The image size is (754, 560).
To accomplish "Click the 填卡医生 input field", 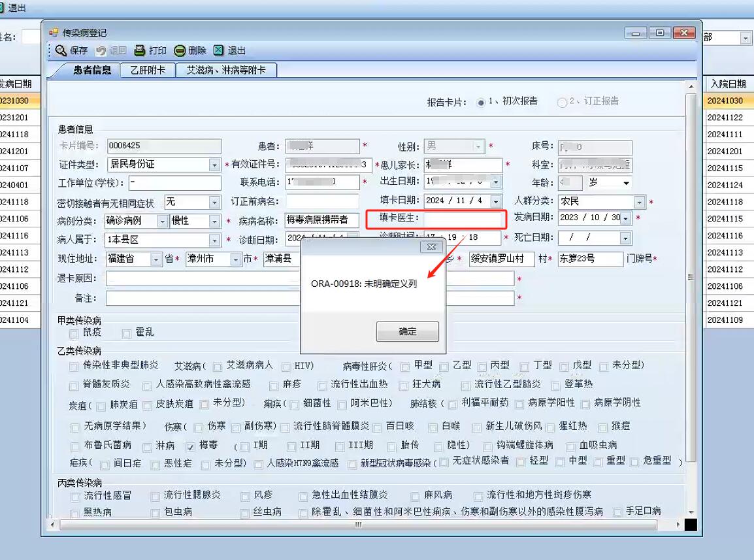I will tap(462, 218).
